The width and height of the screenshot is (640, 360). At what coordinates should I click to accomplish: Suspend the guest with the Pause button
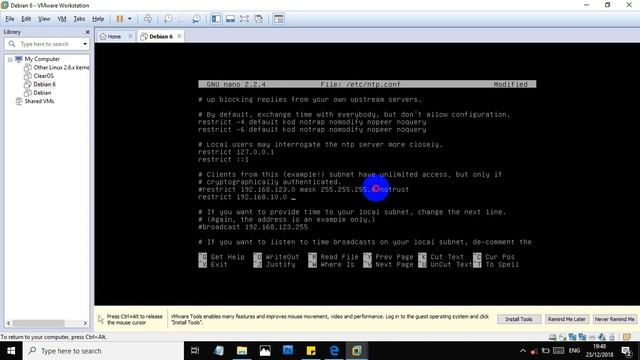(120, 19)
